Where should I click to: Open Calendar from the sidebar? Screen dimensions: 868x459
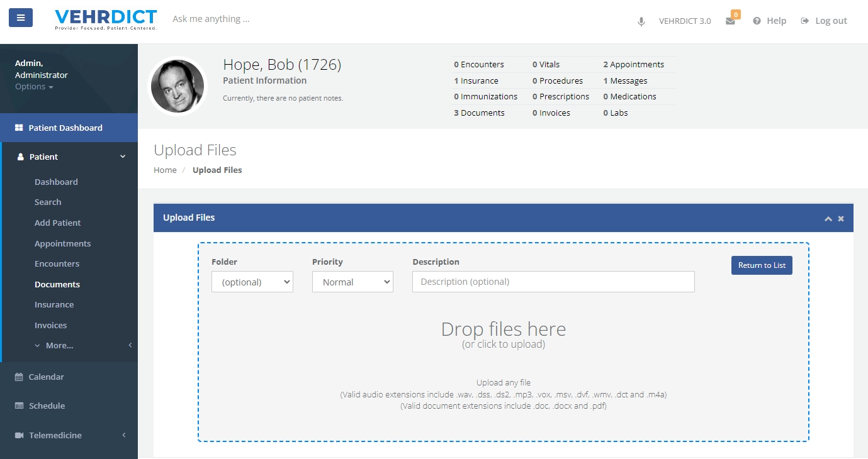[46, 377]
